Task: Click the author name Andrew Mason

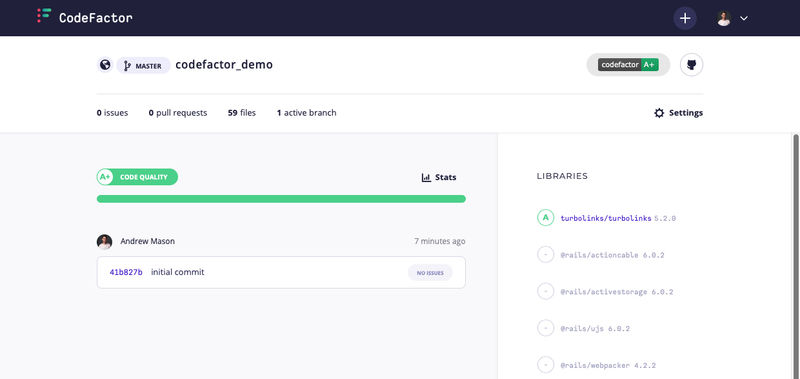Action: tap(147, 241)
